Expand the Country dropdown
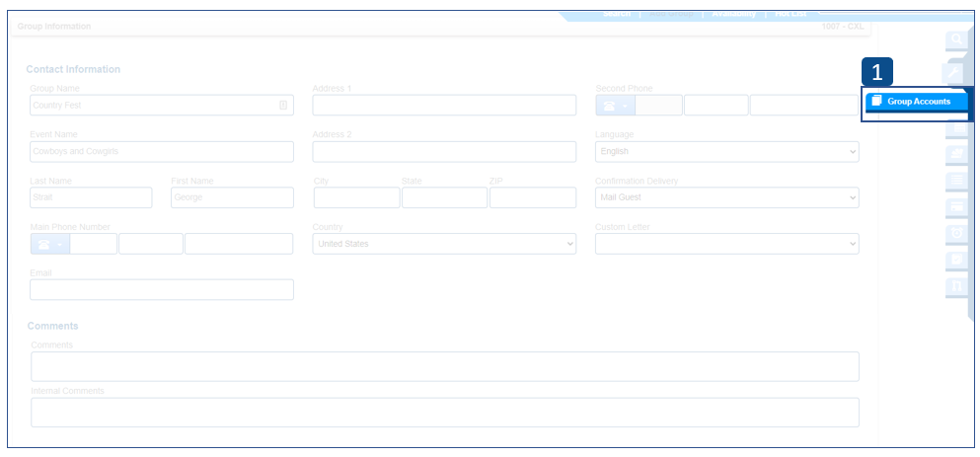Viewport: 980px width, 457px height. click(444, 244)
